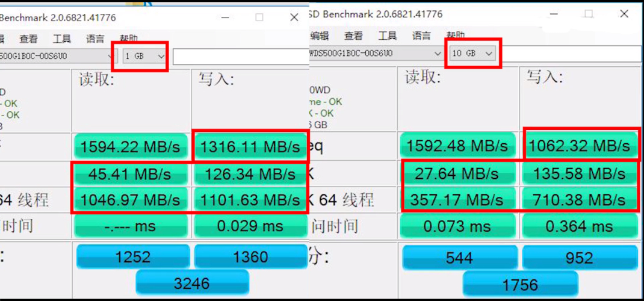Open 编辑 menu in the 10 GB window
This screenshot has height=301, width=644.
pos(320,36)
